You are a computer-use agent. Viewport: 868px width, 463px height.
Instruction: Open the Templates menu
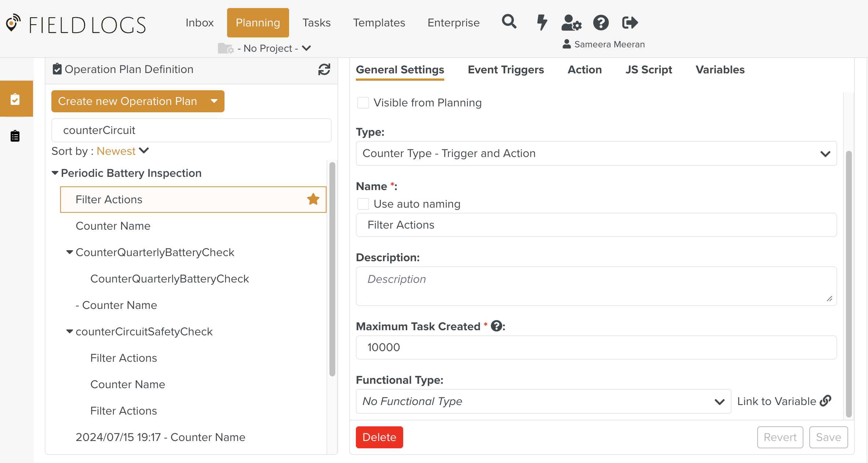(379, 23)
